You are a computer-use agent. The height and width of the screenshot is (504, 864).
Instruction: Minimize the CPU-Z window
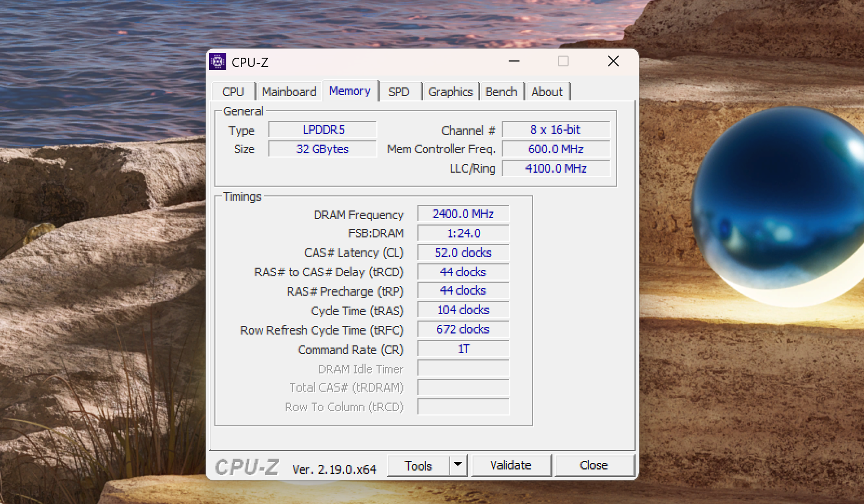[x=514, y=62]
